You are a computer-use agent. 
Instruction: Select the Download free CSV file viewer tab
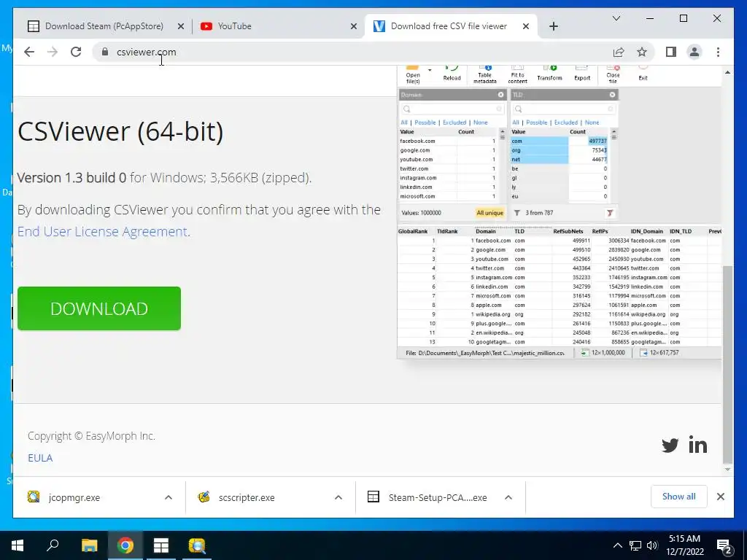pyautogui.click(x=448, y=26)
